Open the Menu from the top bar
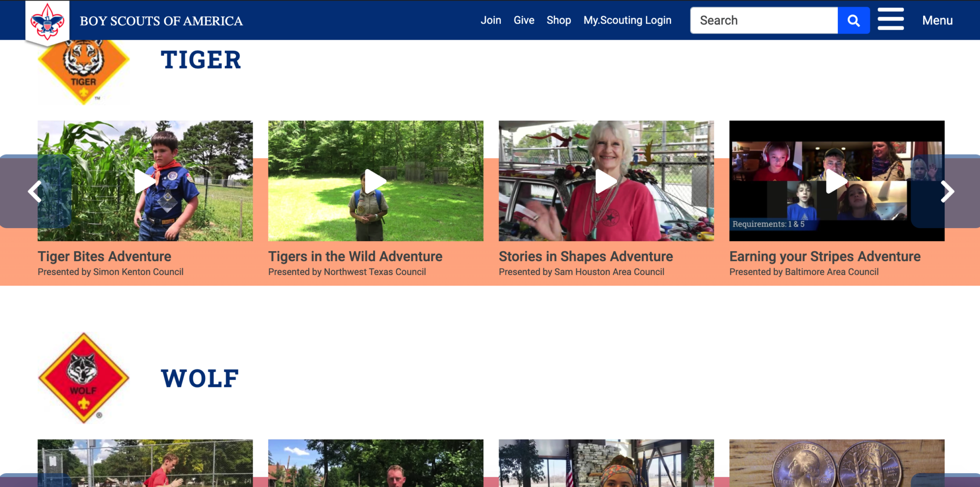This screenshot has width=980, height=487. (x=937, y=20)
